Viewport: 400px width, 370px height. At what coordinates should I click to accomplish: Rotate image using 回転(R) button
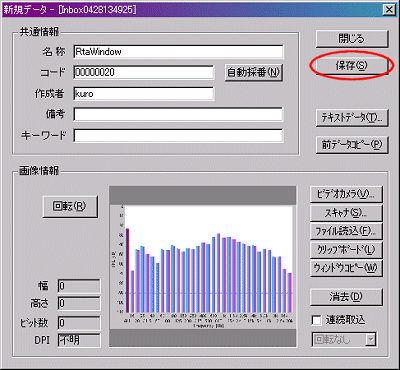(x=70, y=206)
